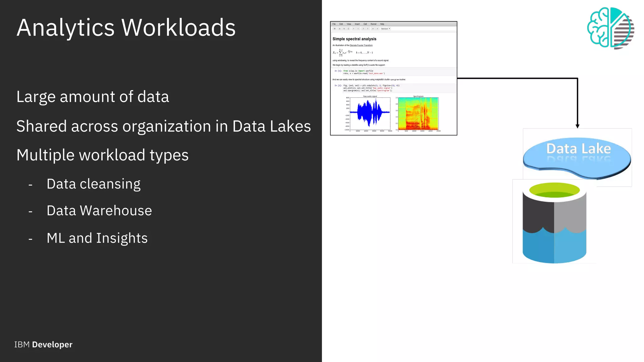Screen dimensions: 644x362
Task: Open the Edit menu in the notebook
Action: click(341, 24)
